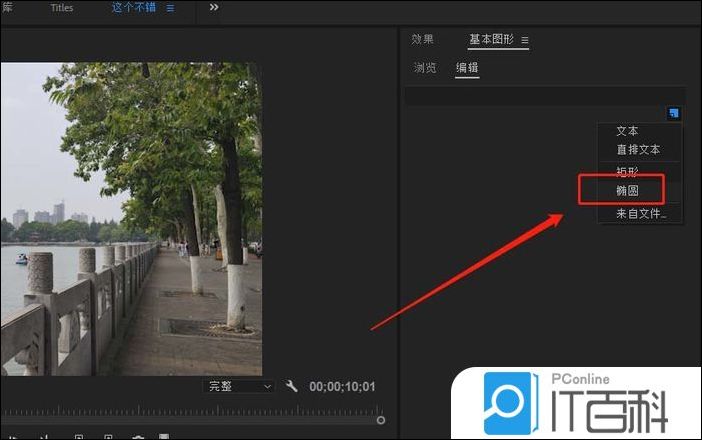Click the video preview in program monitor
Viewport: 702px width, 440px height.
coord(131,219)
